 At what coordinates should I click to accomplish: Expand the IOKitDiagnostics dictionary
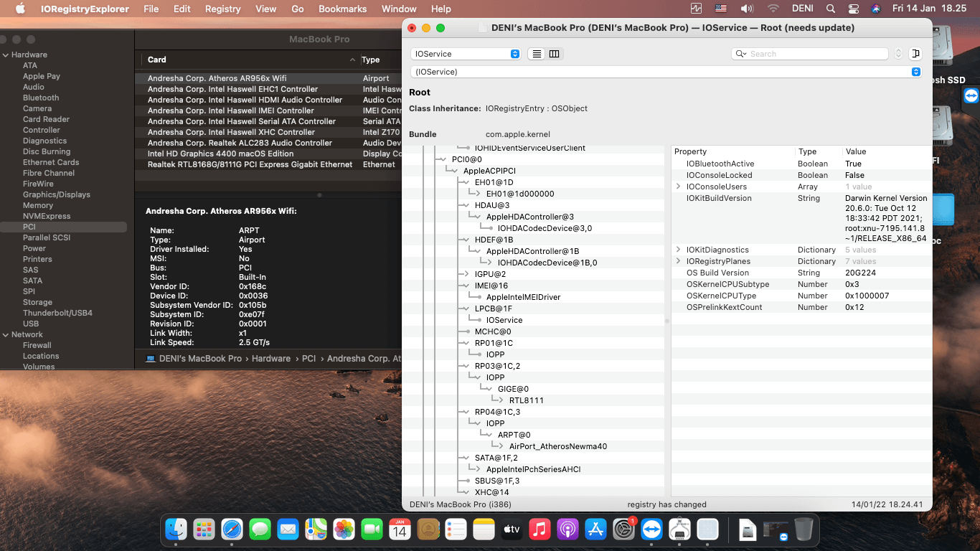[x=679, y=250]
